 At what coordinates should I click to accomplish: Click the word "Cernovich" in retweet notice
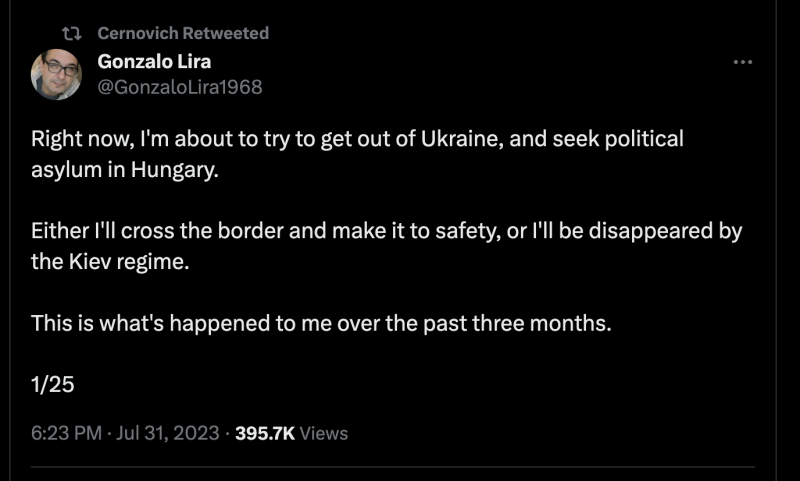139,33
